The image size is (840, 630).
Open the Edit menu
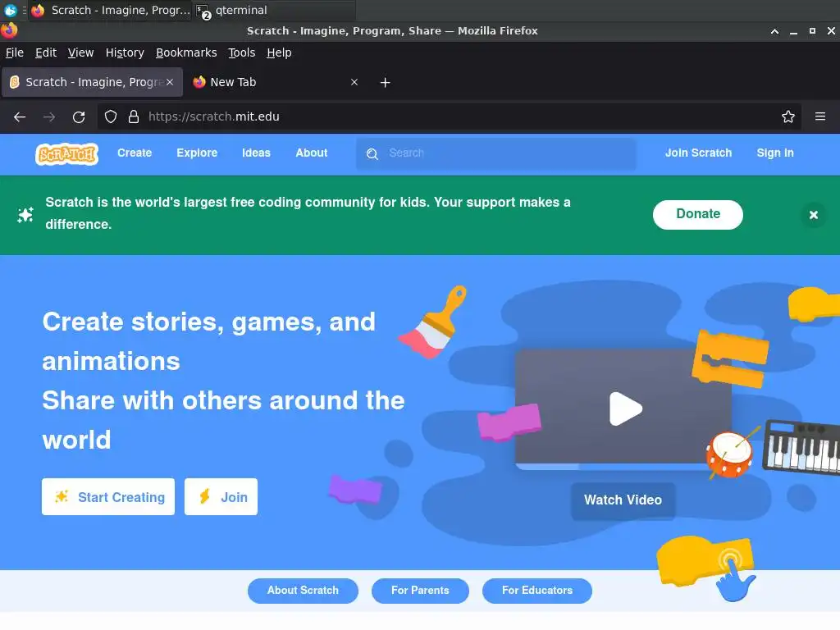point(46,52)
